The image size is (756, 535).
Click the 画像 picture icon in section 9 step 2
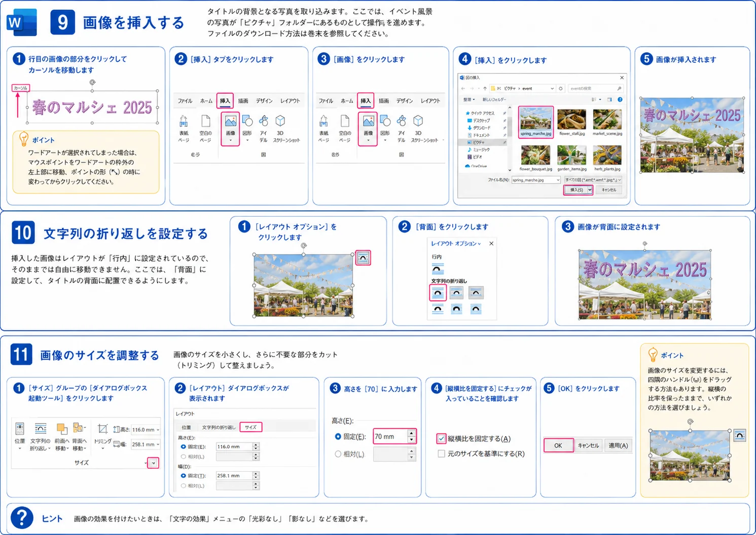click(230, 121)
